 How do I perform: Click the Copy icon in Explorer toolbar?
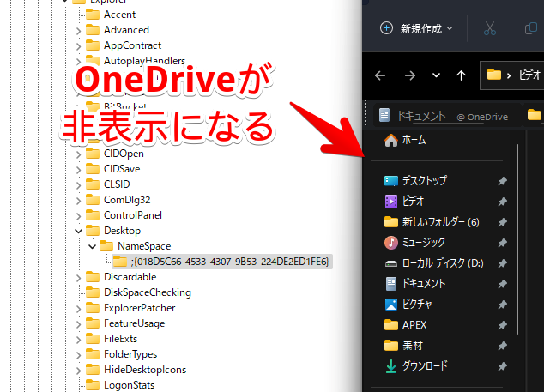coord(531,28)
